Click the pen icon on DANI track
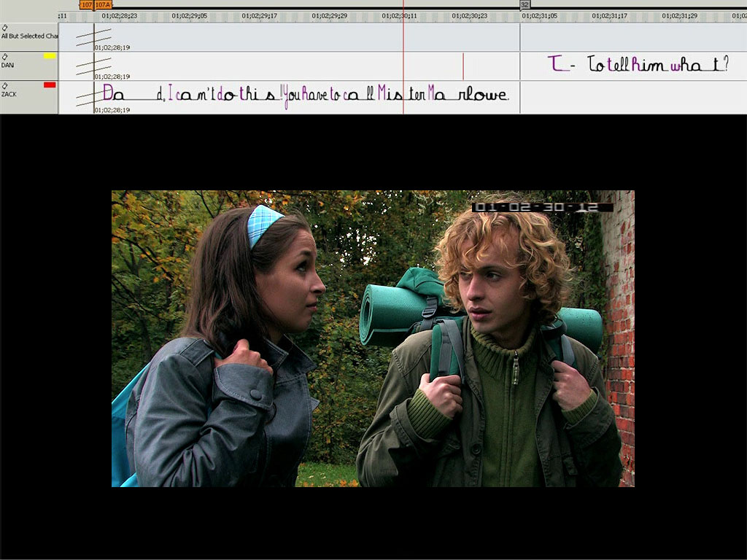This screenshot has width=747, height=560. click(x=4, y=56)
